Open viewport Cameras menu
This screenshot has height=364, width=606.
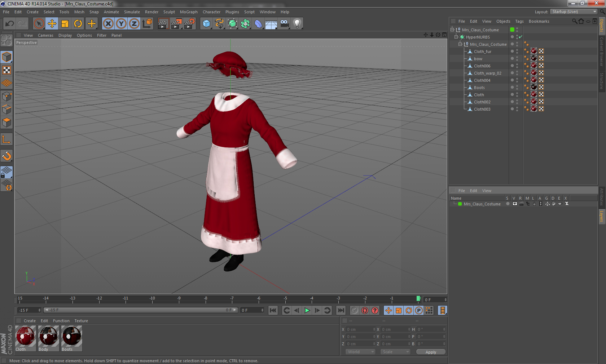(x=45, y=35)
